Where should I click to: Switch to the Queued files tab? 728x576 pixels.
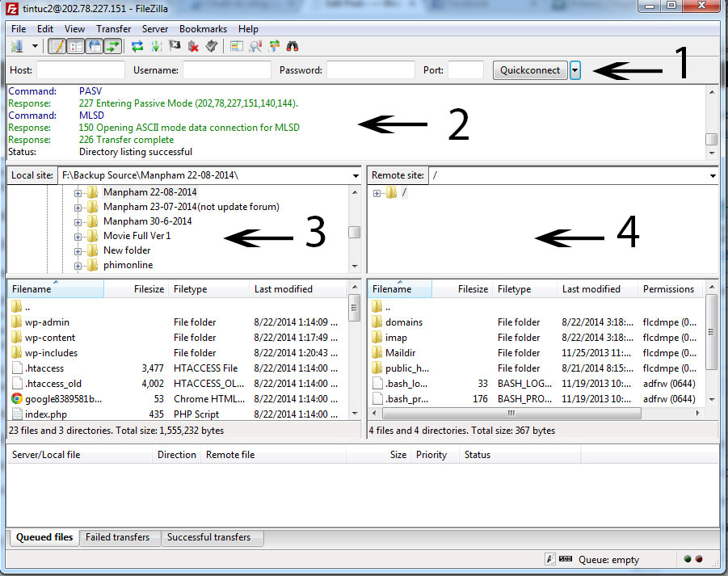44,537
